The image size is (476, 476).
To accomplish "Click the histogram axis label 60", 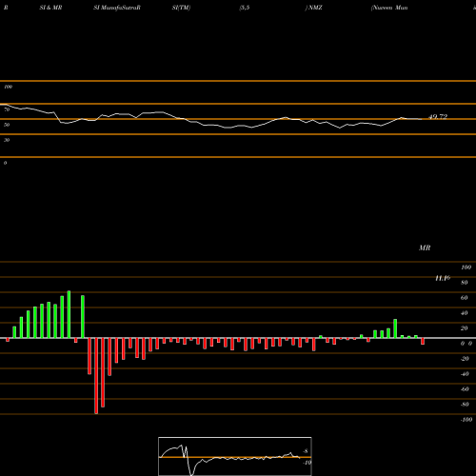I will (465, 298).
